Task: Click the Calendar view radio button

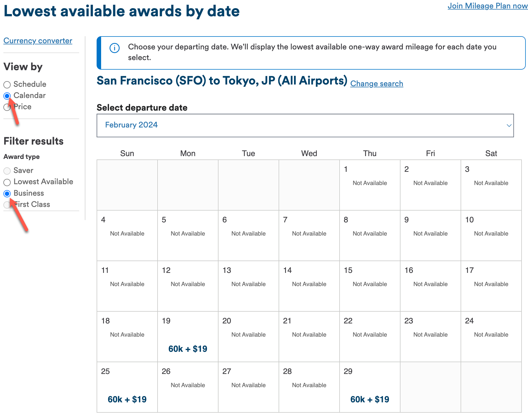Action: pyautogui.click(x=7, y=96)
